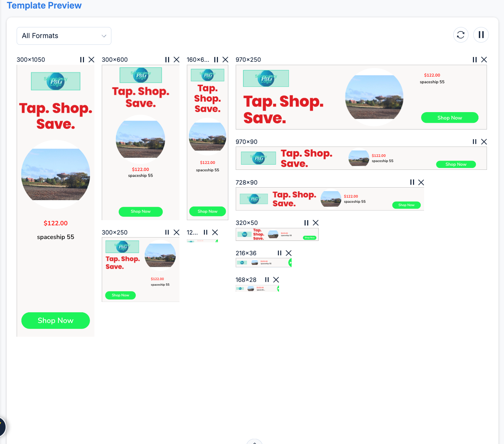Click the 216×36 ad banner preview
The width and height of the screenshot is (504, 444).
click(x=264, y=263)
